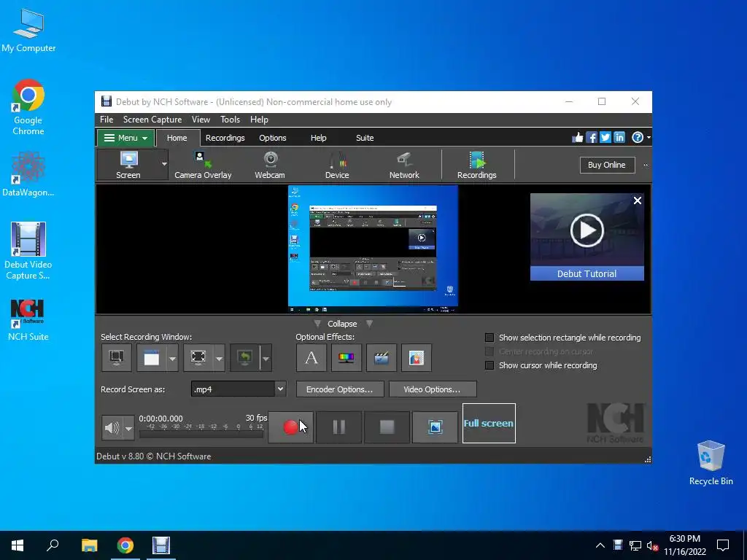Open NCH Suite desktop shortcut
The width and height of the screenshot is (747, 560).
click(28, 319)
